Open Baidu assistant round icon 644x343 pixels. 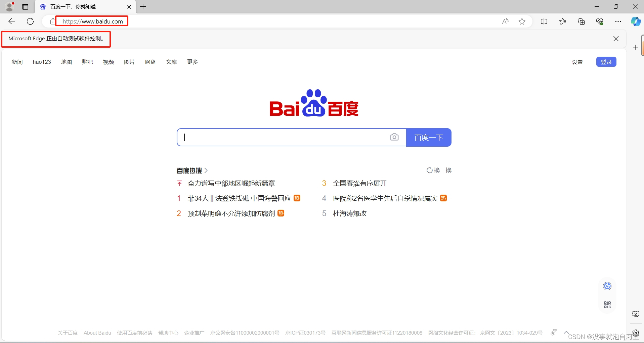coord(607,286)
